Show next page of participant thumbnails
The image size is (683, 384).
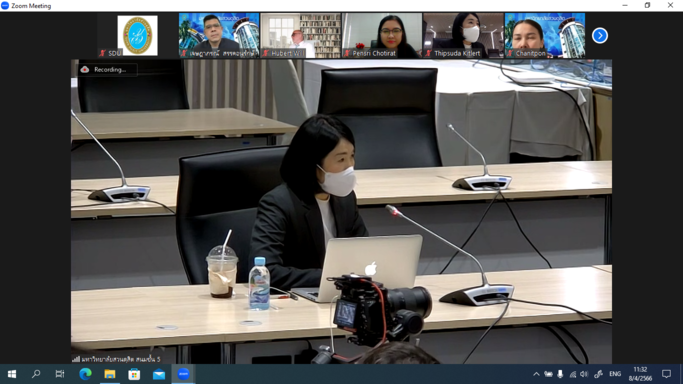600,36
